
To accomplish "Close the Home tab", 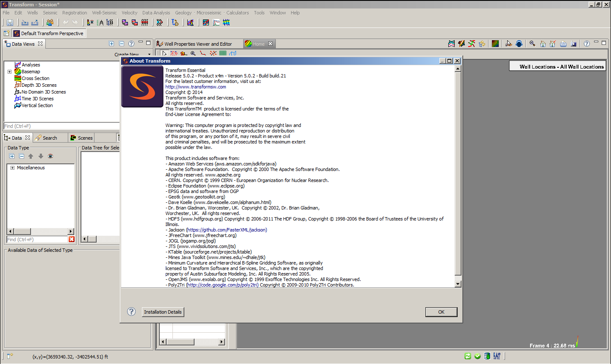I will click(x=270, y=44).
